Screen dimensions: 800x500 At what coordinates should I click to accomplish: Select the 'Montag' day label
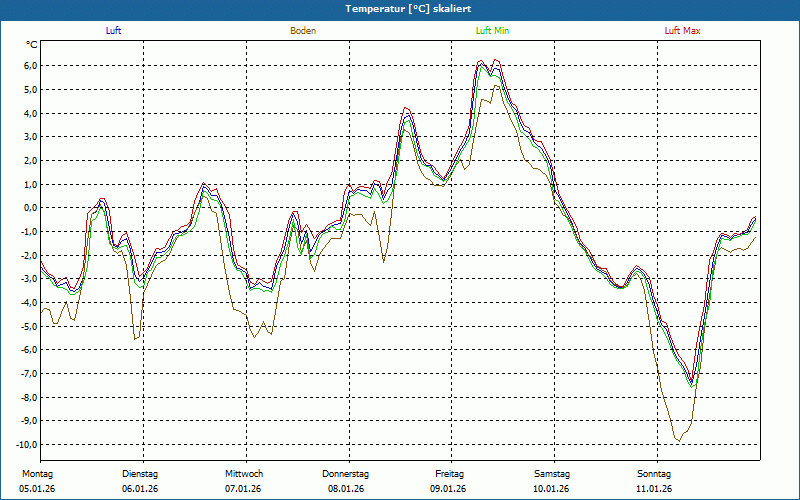point(35,474)
